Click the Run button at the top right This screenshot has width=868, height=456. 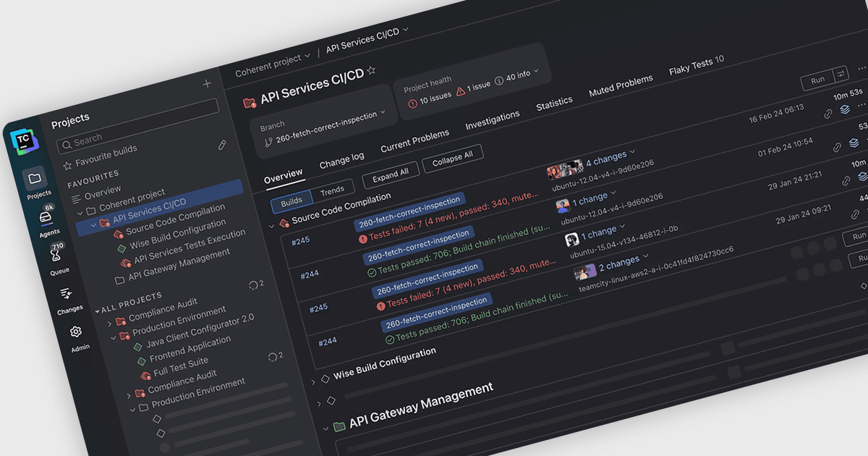817,80
